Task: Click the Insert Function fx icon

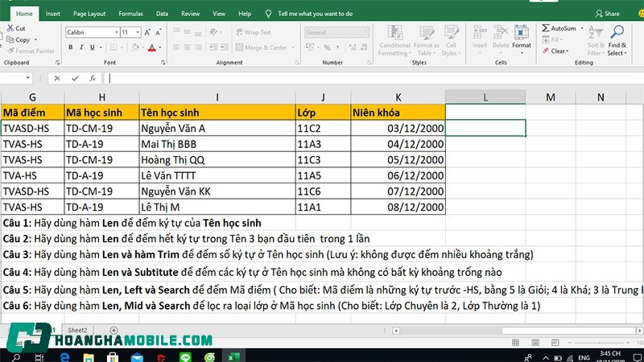Action: tap(93, 78)
